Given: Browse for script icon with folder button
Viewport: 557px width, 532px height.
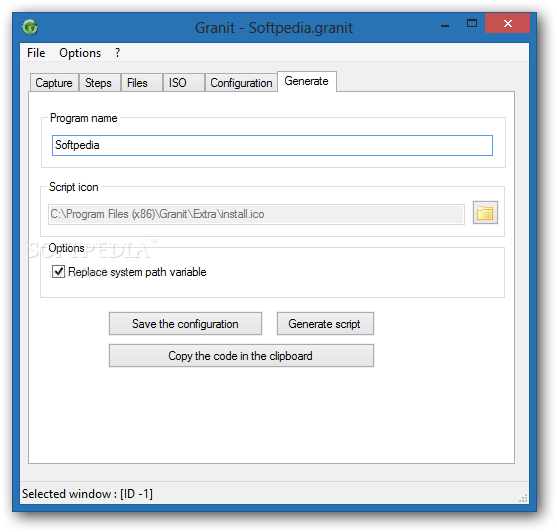Looking at the screenshot, I should tap(485, 213).
